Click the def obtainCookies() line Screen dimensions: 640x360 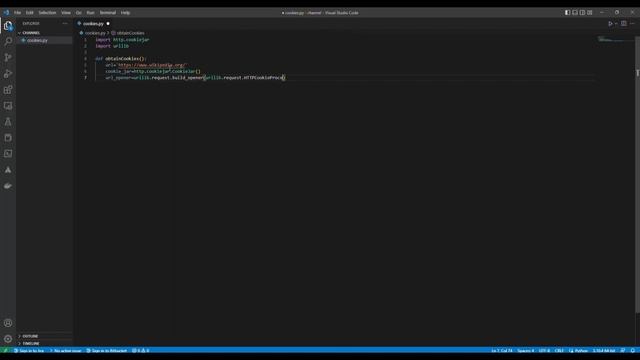point(120,59)
